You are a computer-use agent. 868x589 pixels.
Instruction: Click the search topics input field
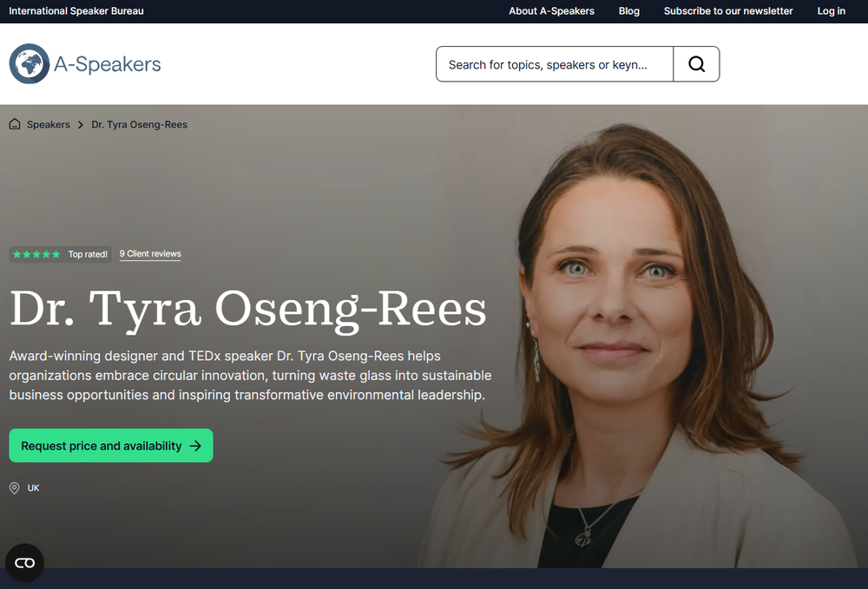click(x=555, y=64)
